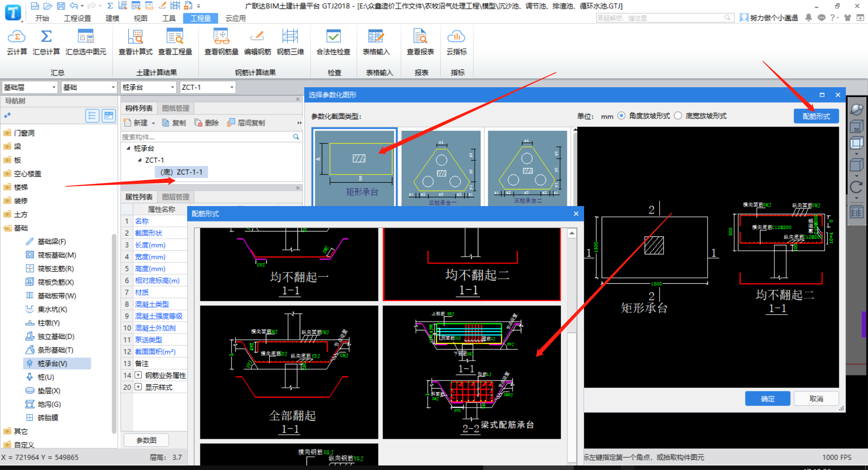Click 层间复制 button
Image resolution: width=868 pixels, height=470 pixels.
[246, 123]
